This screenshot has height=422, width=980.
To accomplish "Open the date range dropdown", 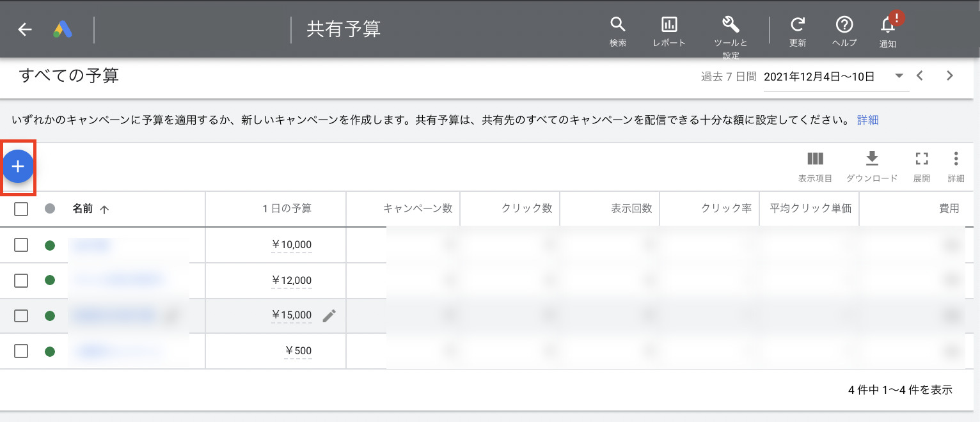I will [899, 75].
